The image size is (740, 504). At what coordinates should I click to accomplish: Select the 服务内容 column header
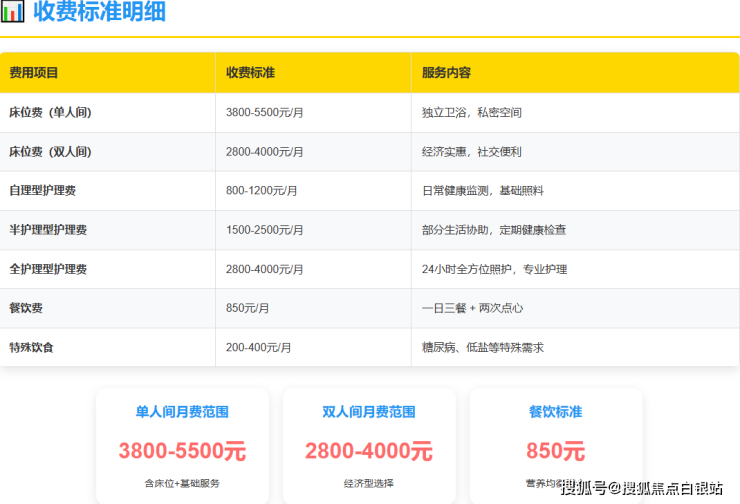point(446,73)
